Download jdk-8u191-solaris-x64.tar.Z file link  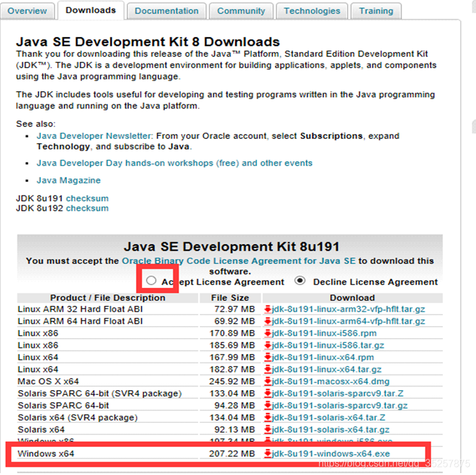coord(329,418)
